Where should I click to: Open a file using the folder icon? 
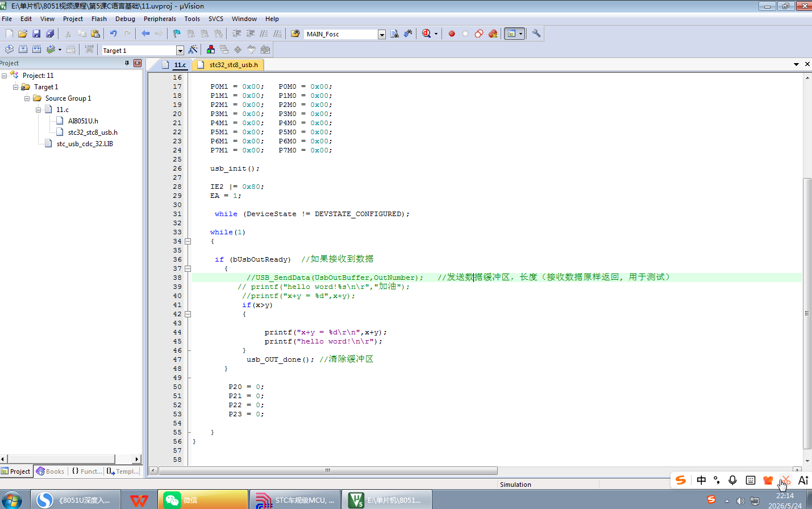pyautogui.click(x=23, y=34)
